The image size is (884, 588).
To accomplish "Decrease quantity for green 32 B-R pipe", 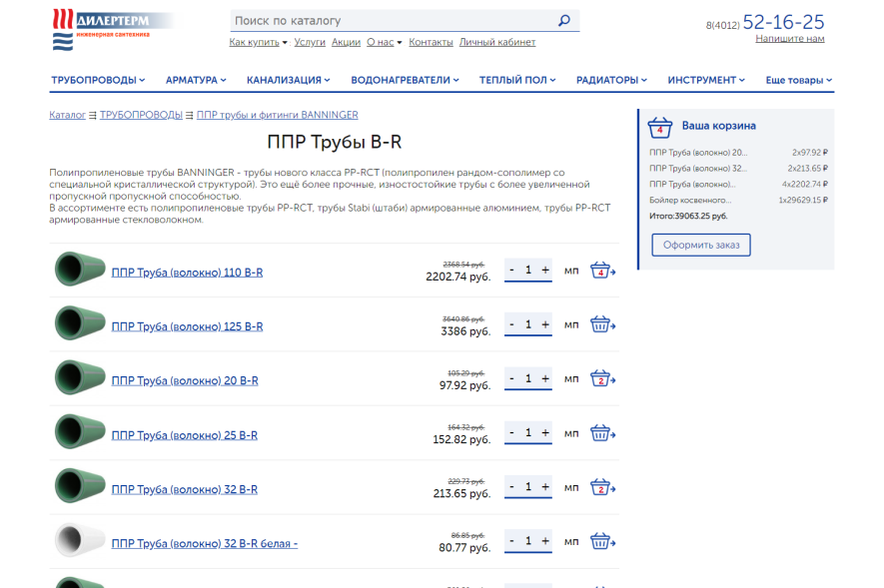I will pyautogui.click(x=511, y=486).
